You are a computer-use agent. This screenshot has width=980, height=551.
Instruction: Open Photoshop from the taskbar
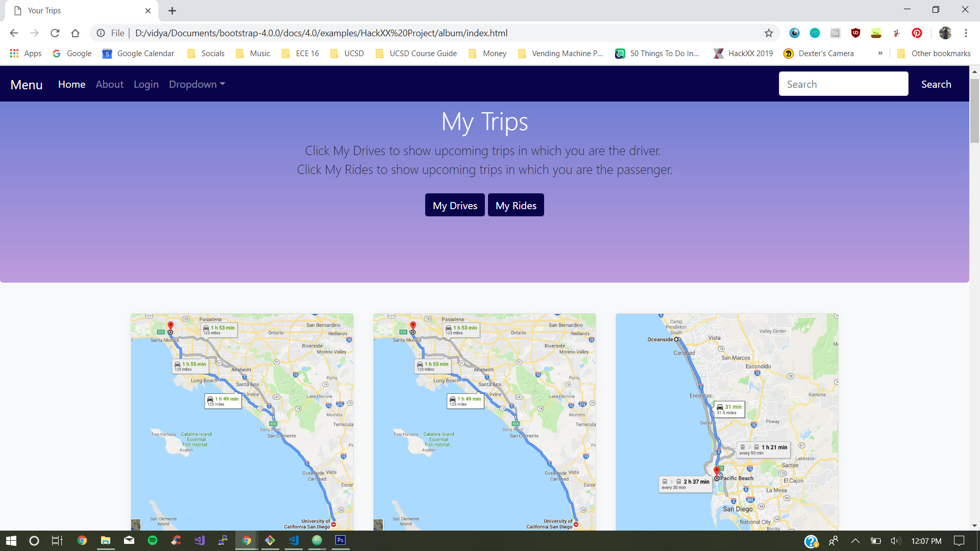[340, 540]
